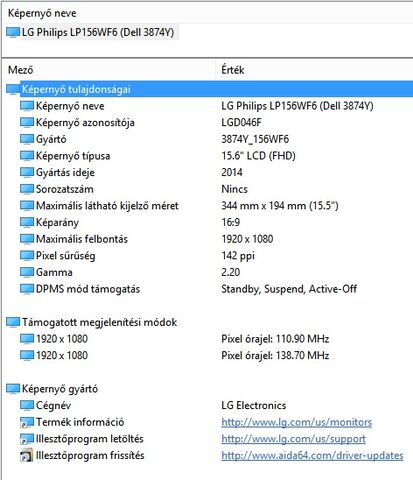
Task: Click the shortcut icon beside Illesztőprogram letöltés
Action: (x=27, y=439)
